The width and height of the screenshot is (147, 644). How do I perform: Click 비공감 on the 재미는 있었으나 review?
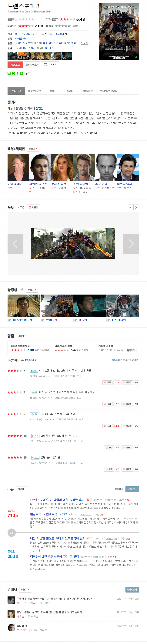(127, 404)
